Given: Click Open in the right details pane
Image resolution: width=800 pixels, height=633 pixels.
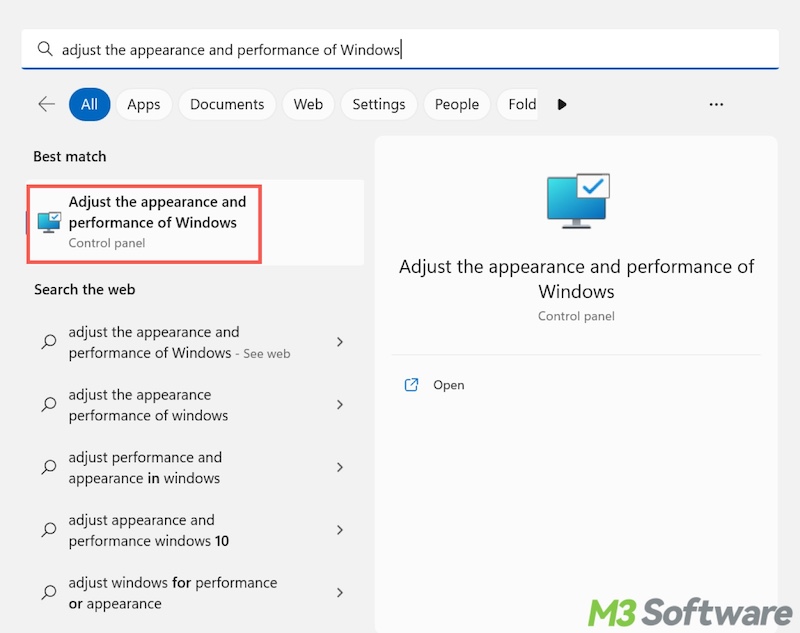Looking at the screenshot, I should point(448,385).
